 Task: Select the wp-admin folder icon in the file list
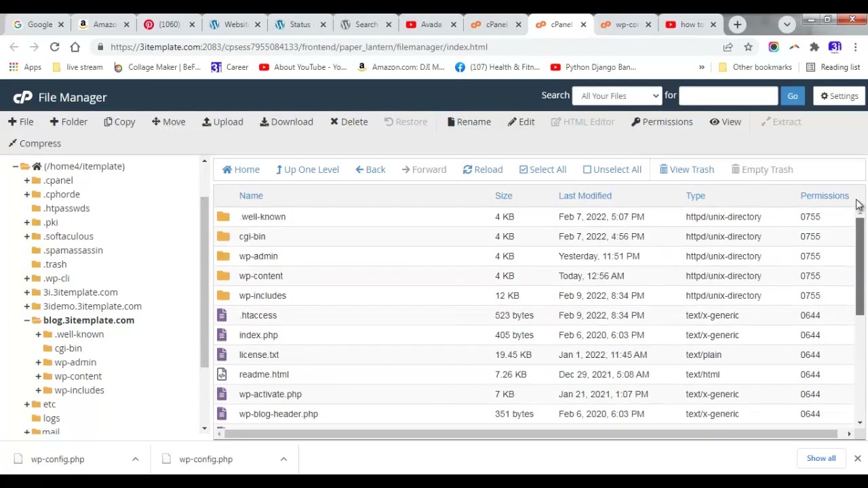[x=223, y=256]
